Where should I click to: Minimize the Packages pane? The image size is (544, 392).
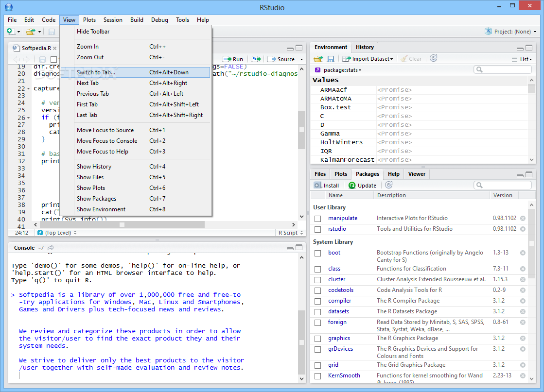coord(520,175)
